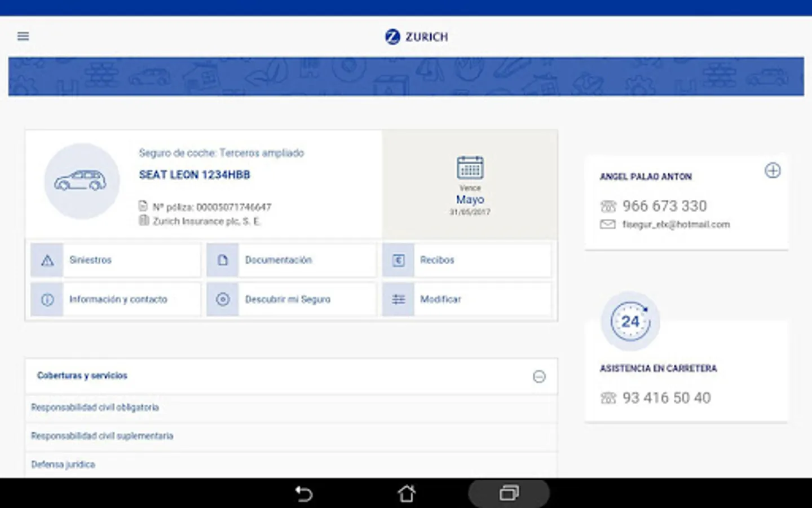This screenshot has height=508, width=812.
Task: Tap phone icon next to 966 673 330
Action: [x=608, y=206]
